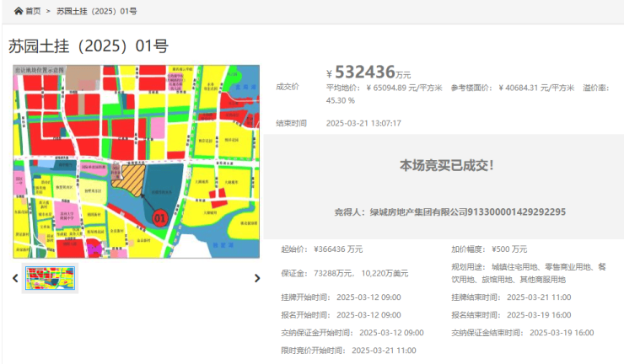Click the 532436 万元 transaction price
Viewport: 624px width, 364px height.
372,72
